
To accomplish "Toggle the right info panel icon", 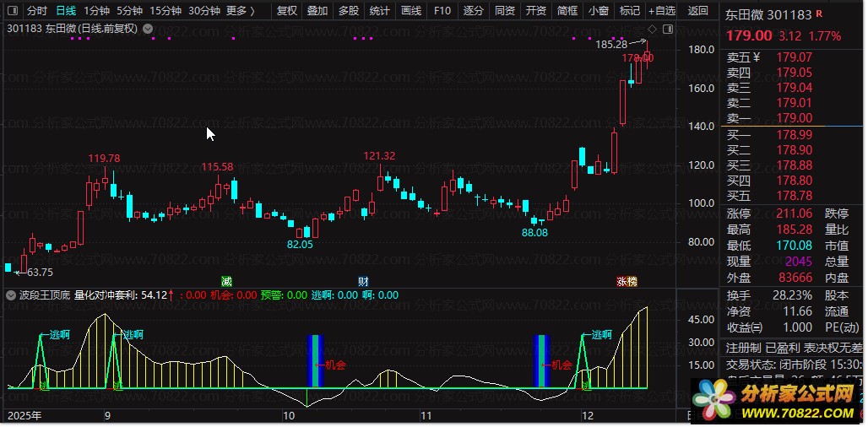I will click(x=668, y=29).
